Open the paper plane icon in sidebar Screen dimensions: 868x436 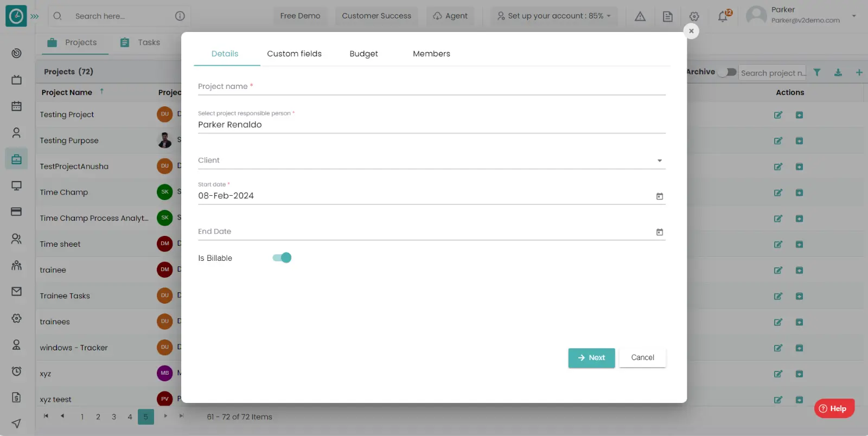(16, 424)
